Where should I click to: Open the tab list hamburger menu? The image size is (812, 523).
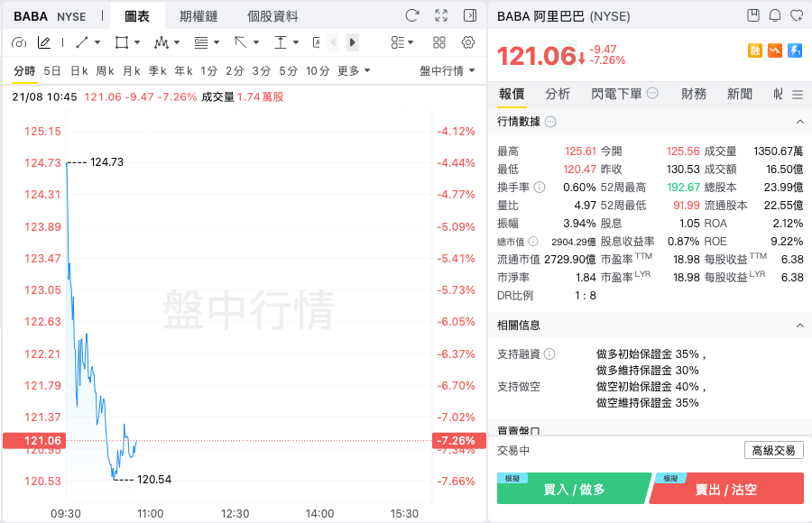point(798,95)
